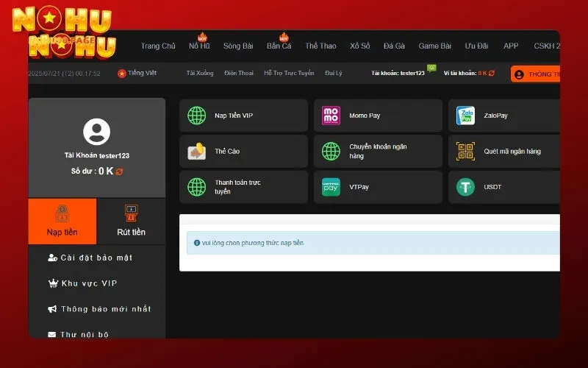Click the info icon in the notice bar
588x368 pixels.
(x=196, y=243)
